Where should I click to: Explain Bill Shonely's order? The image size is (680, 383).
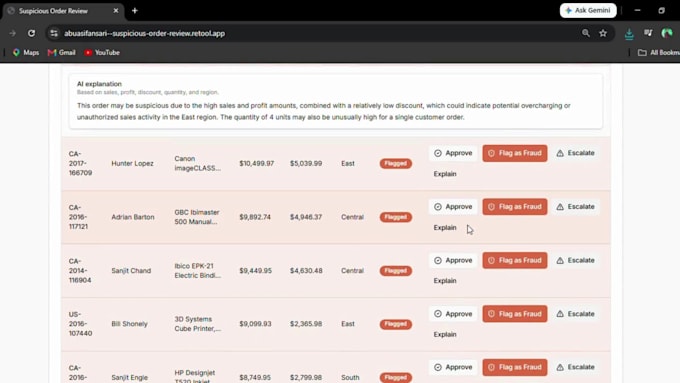[445, 334]
